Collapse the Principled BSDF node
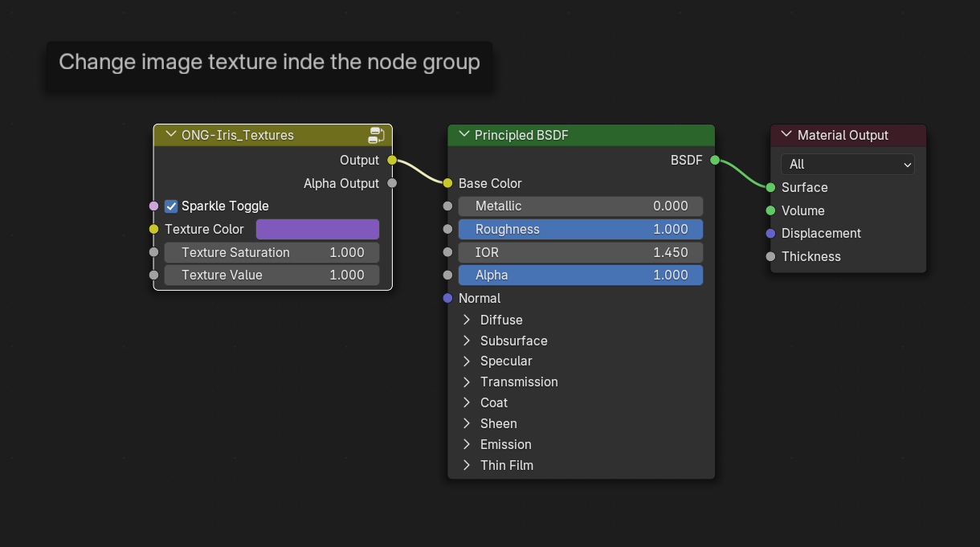The width and height of the screenshot is (980, 547). click(x=463, y=135)
